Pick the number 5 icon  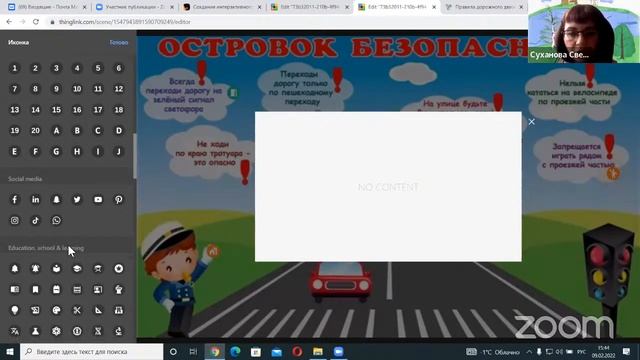(x=98, y=68)
